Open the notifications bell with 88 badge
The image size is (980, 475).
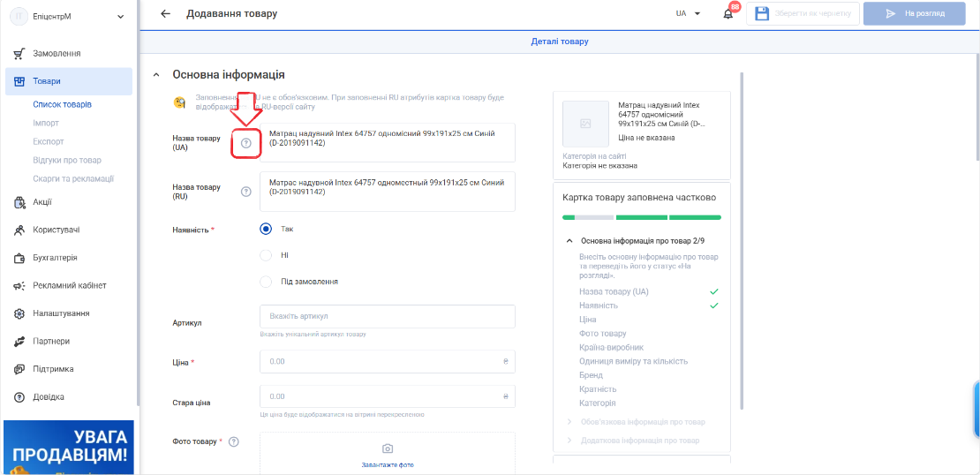(x=728, y=14)
